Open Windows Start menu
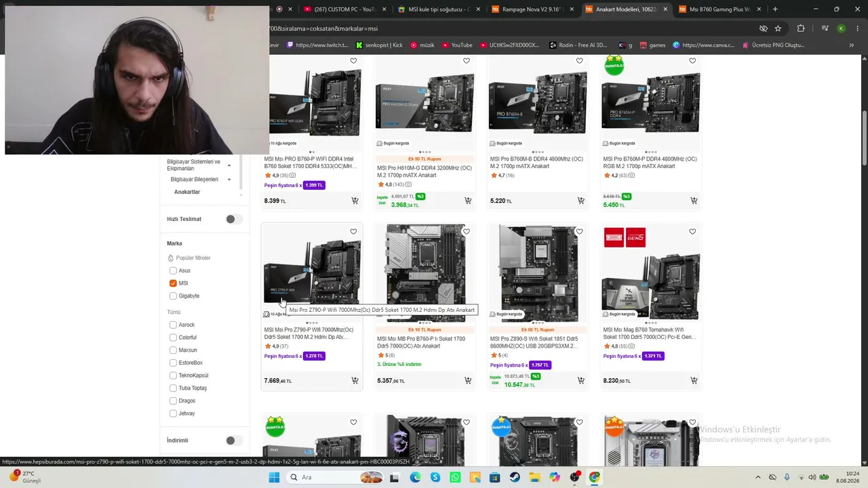The image size is (868, 488). click(274, 477)
